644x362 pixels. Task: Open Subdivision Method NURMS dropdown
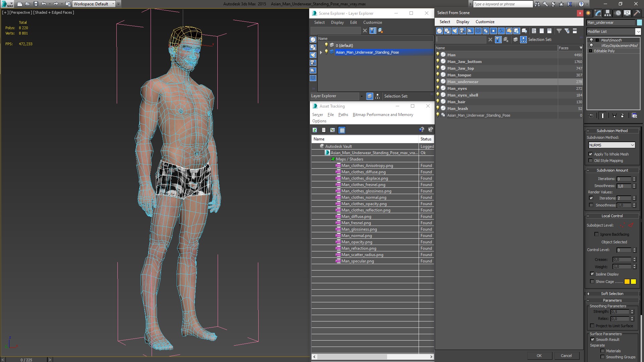[x=612, y=145]
